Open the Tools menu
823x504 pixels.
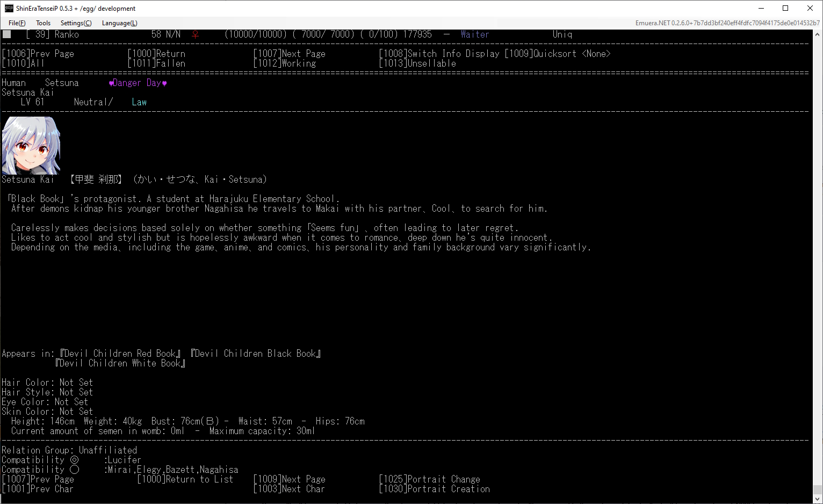(44, 23)
